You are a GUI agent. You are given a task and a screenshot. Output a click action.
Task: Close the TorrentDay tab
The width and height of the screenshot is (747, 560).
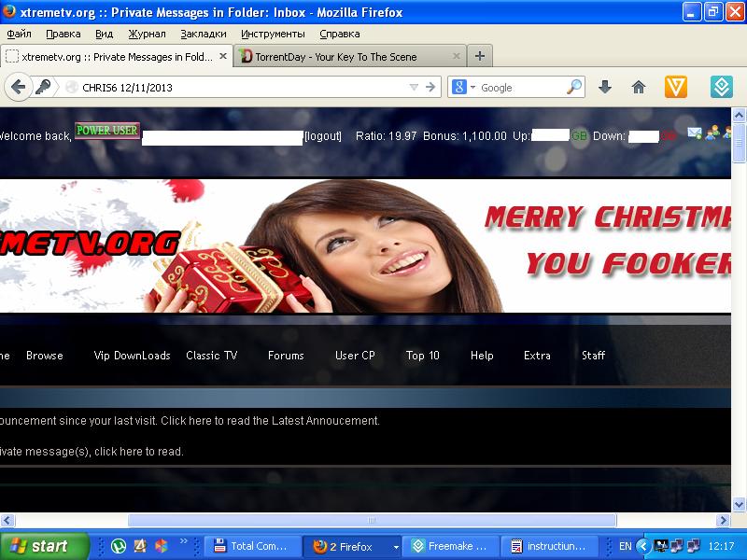[x=456, y=56]
